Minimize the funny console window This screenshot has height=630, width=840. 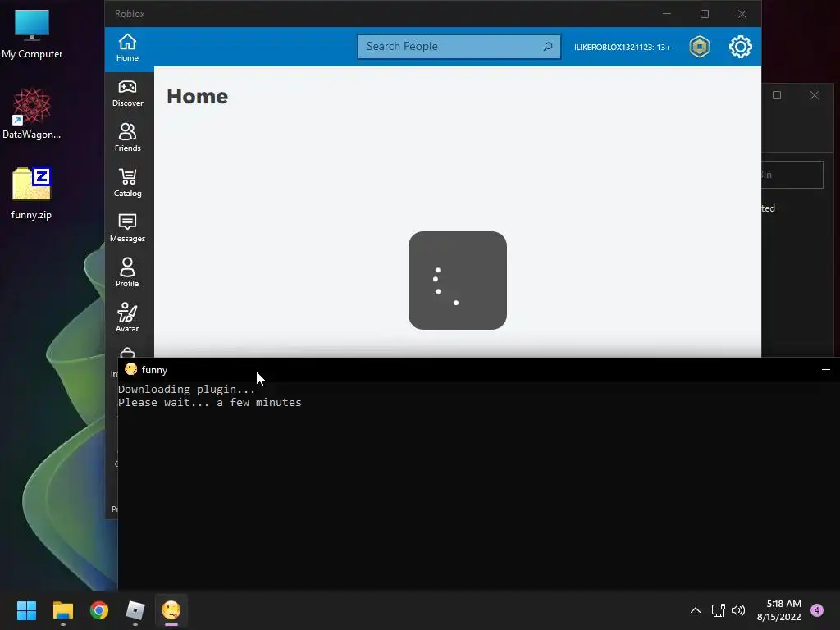tap(825, 370)
